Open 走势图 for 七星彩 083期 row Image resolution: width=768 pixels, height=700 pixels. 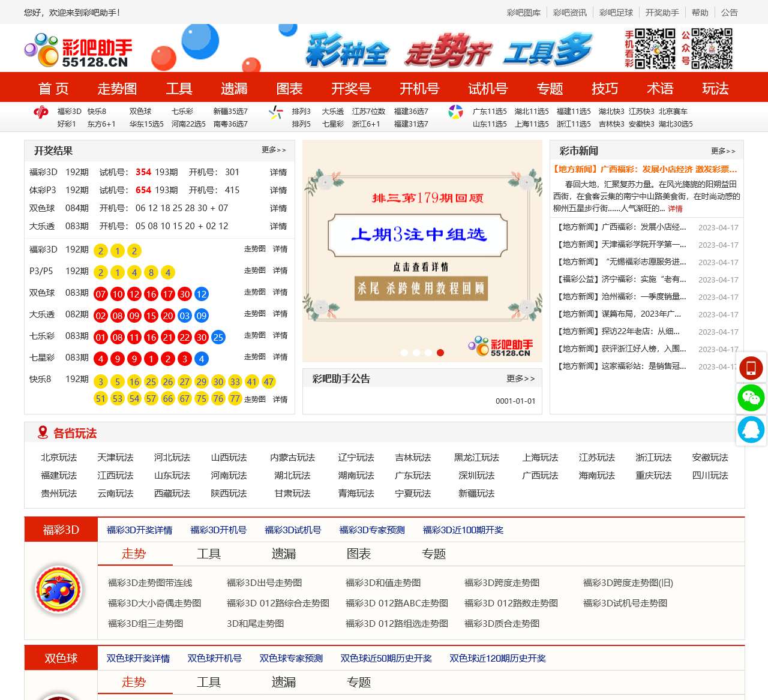(255, 357)
